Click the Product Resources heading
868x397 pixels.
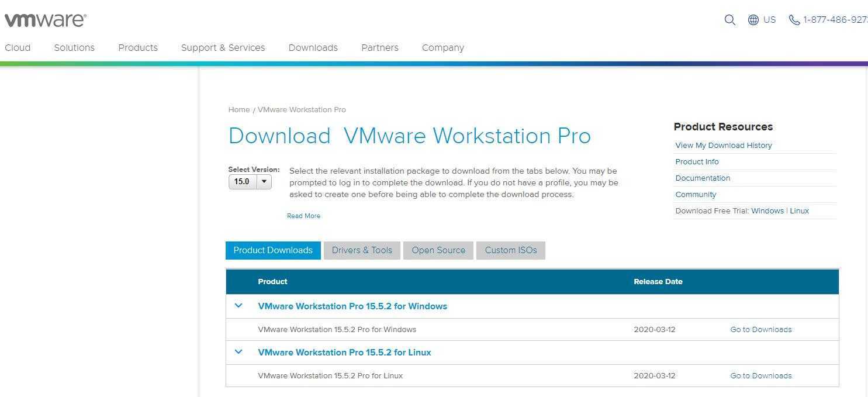click(723, 127)
